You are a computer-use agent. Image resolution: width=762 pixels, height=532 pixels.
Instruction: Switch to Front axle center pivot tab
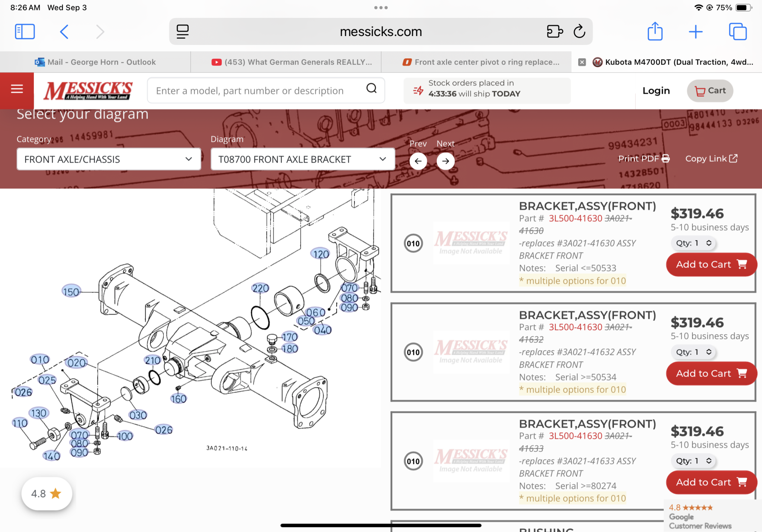click(481, 62)
